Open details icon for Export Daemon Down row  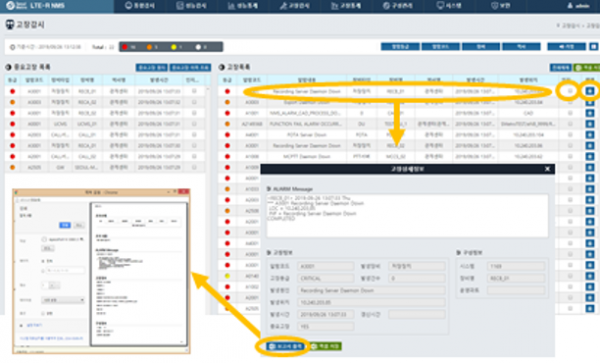click(x=590, y=102)
